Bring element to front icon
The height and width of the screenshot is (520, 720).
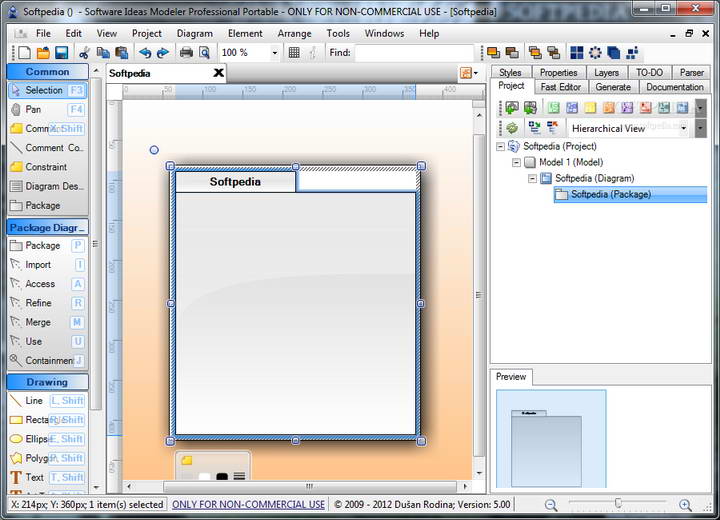pos(494,53)
